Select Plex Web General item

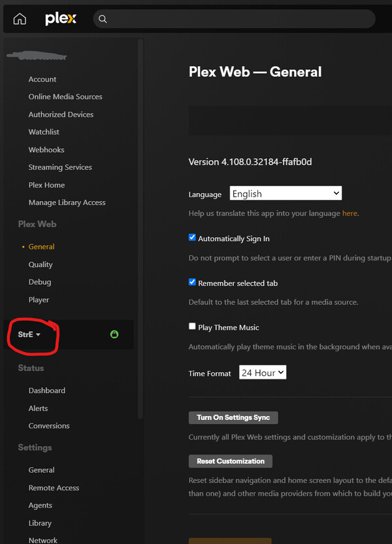pos(41,247)
